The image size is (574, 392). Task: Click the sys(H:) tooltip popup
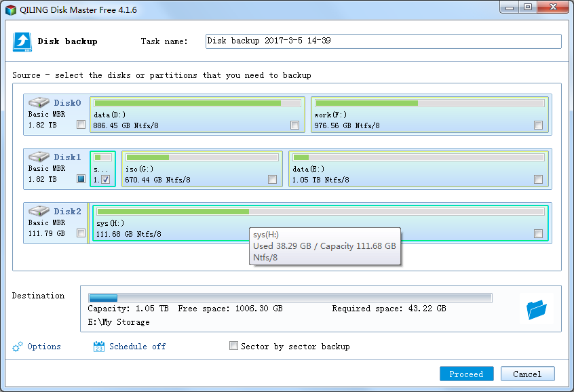tap(325, 246)
